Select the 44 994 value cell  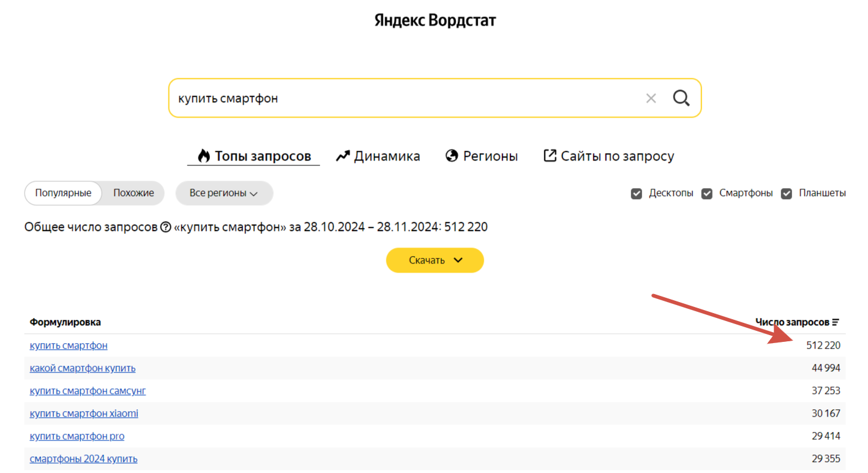[x=826, y=368]
